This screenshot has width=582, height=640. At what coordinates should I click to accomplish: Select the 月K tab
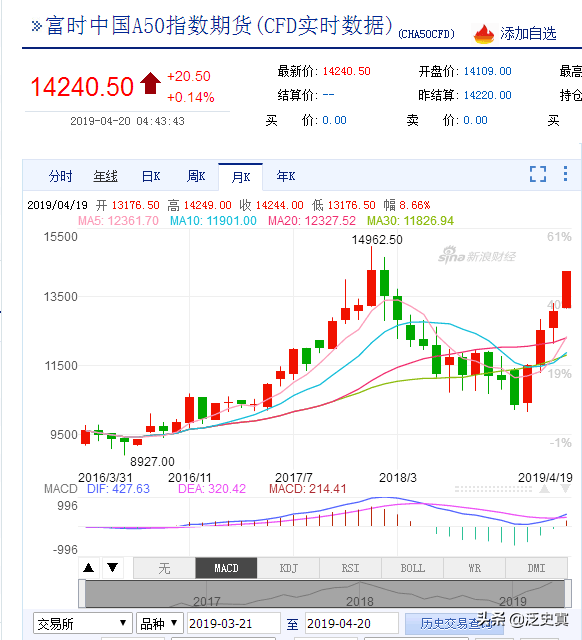pos(241,177)
